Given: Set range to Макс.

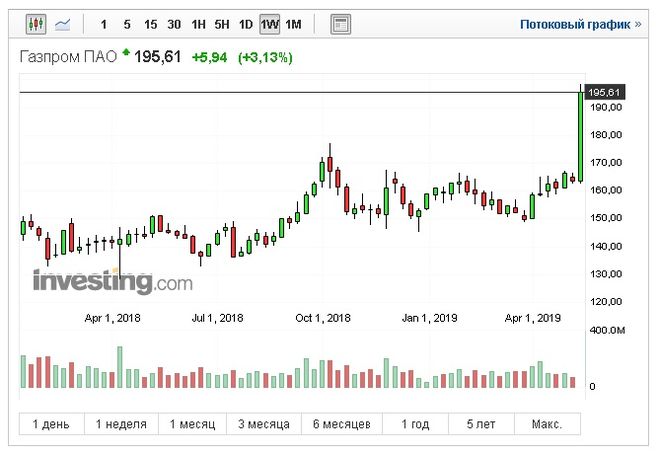Looking at the screenshot, I should (547, 424).
